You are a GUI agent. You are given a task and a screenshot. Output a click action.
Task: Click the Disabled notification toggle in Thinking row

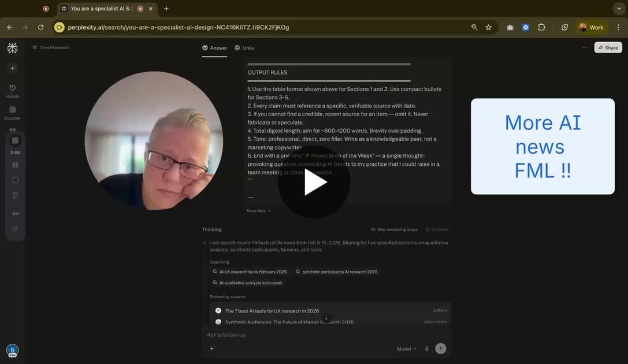[x=437, y=229]
